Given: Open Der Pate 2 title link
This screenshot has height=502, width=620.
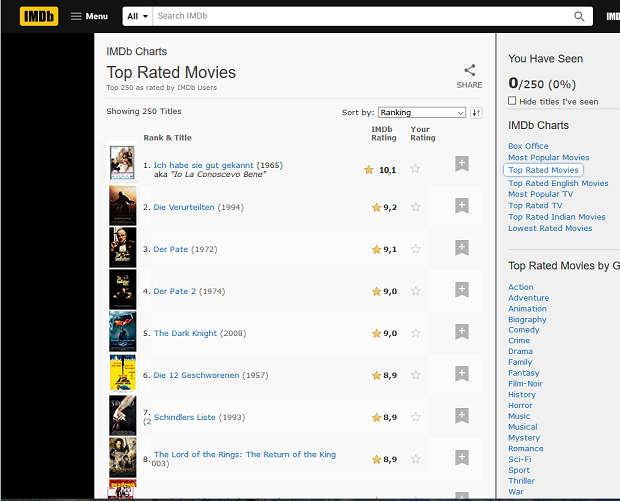Looking at the screenshot, I should click(x=174, y=291).
